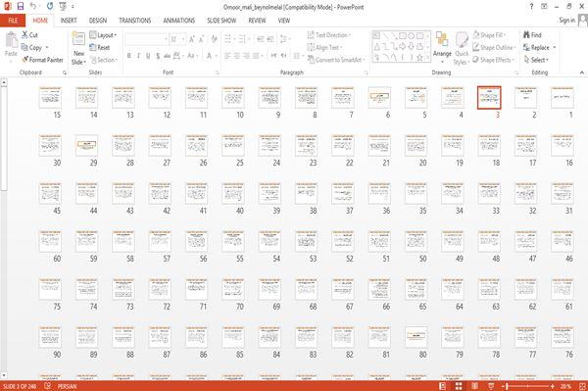Toggle Center paragraph alignment
Image resolution: width=588 pixels, height=391 pixels.
pos(236,56)
